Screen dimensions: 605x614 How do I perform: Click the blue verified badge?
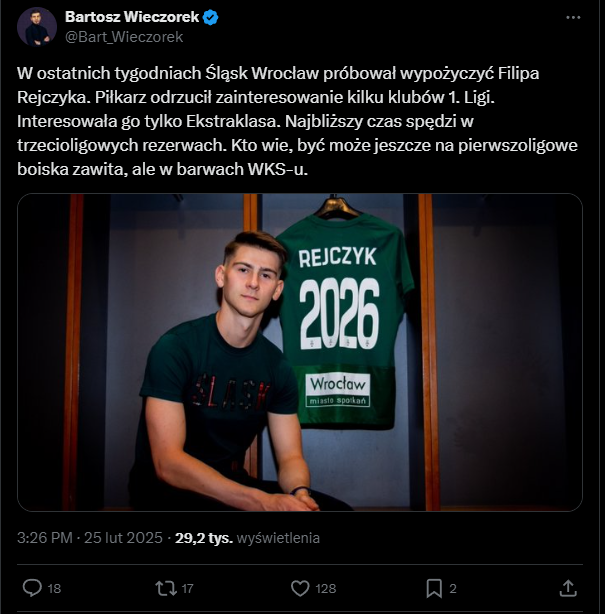tap(213, 17)
